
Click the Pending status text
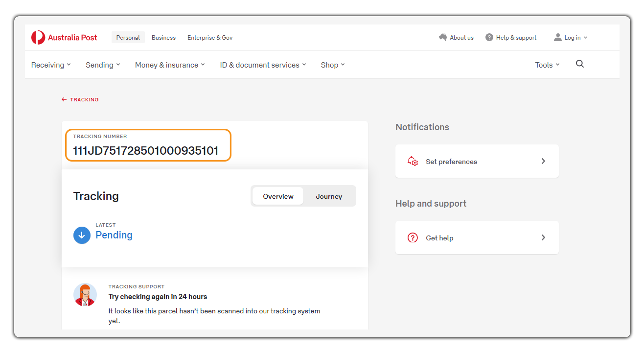(x=114, y=235)
